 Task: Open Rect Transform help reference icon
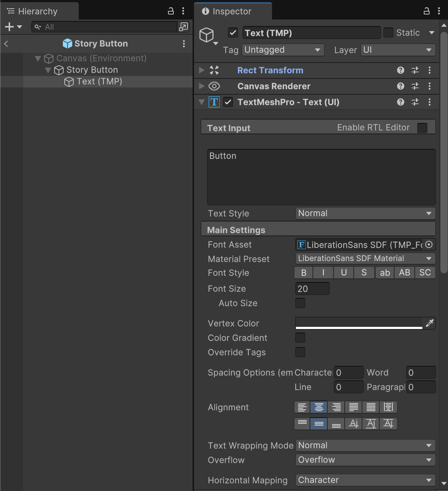click(x=400, y=70)
